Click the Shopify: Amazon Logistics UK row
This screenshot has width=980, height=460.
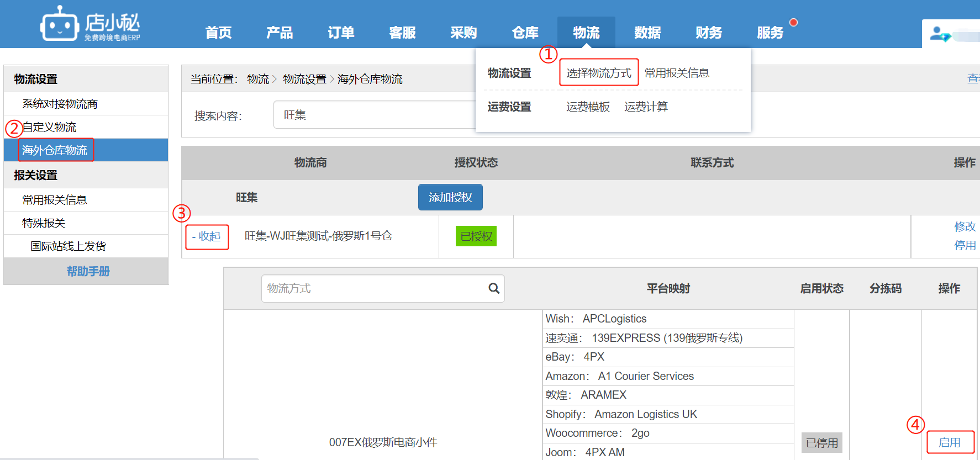(668, 414)
